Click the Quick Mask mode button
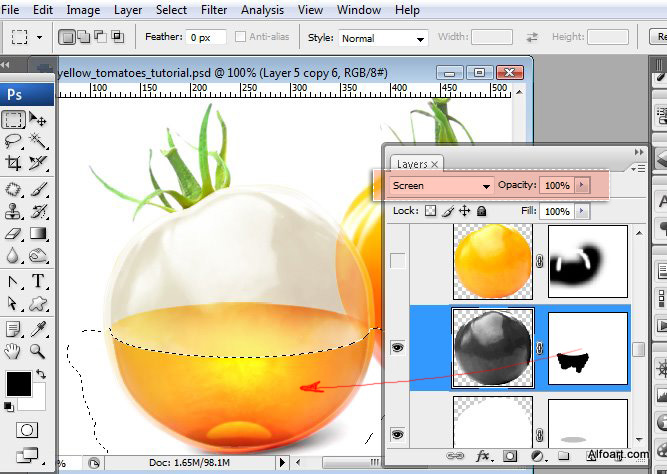This screenshot has height=474, width=667. [x=26, y=430]
